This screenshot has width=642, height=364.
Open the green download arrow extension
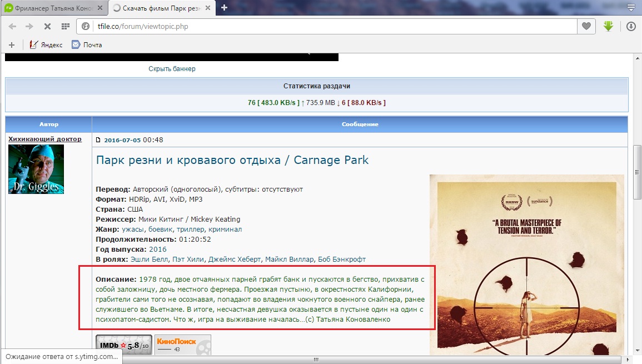609,26
